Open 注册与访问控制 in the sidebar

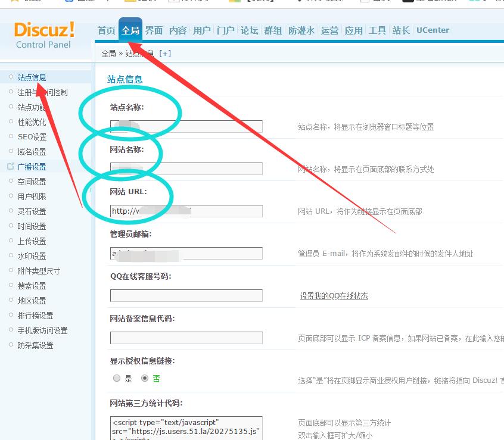tap(42, 92)
